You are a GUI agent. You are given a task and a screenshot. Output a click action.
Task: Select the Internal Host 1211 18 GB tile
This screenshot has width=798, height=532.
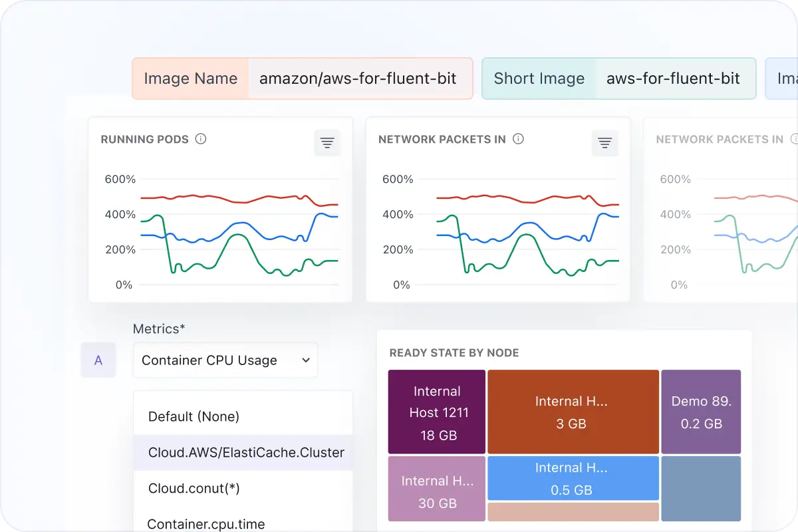coord(436,412)
